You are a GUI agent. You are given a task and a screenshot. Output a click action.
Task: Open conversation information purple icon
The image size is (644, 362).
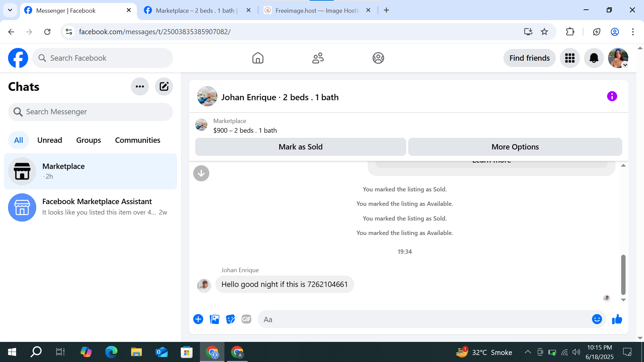(612, 97)
